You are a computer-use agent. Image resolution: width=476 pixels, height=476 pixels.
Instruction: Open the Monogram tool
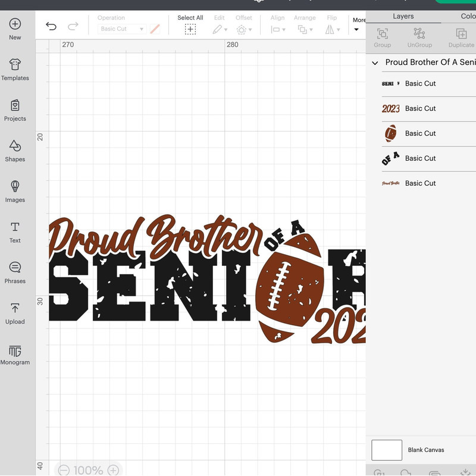14,355
